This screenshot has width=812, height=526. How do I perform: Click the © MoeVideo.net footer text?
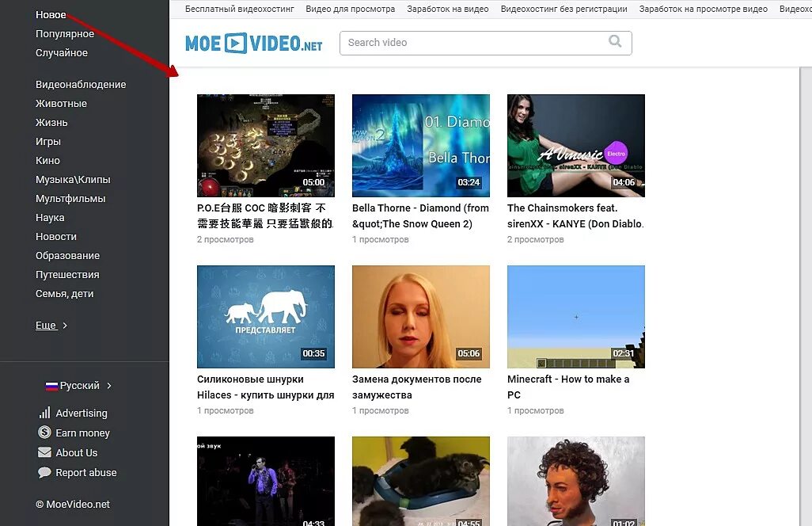(73, 505)
